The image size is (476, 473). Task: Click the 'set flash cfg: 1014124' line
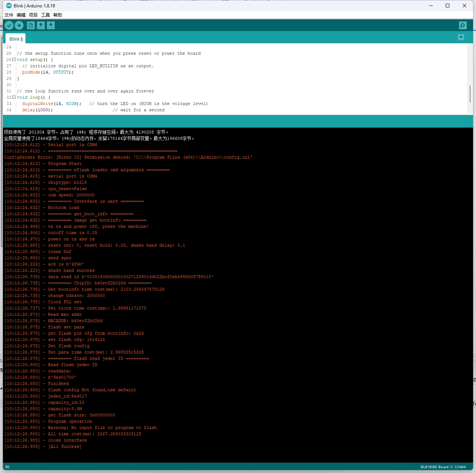(54, 339)
